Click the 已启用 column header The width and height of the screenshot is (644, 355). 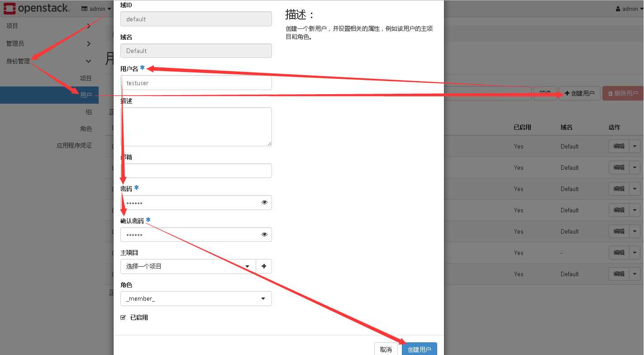click(522, 127)
